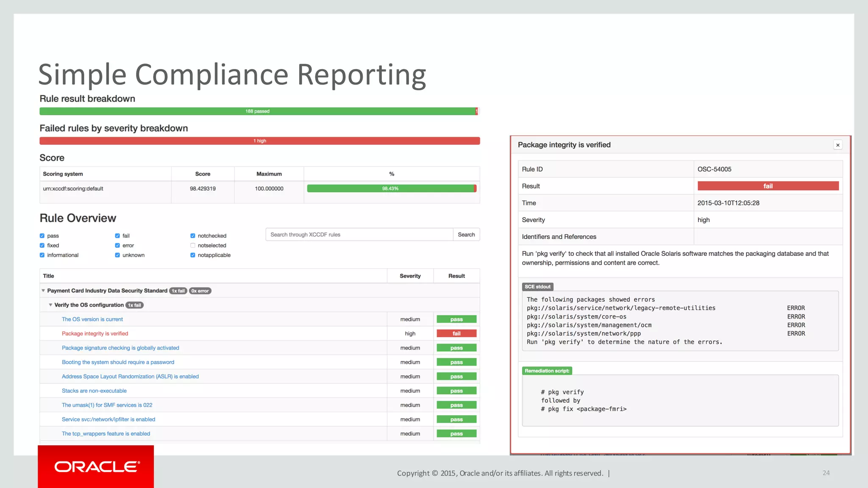Click the Identifiers and References row
Screen dimensions: 868x488
(680, 237)
